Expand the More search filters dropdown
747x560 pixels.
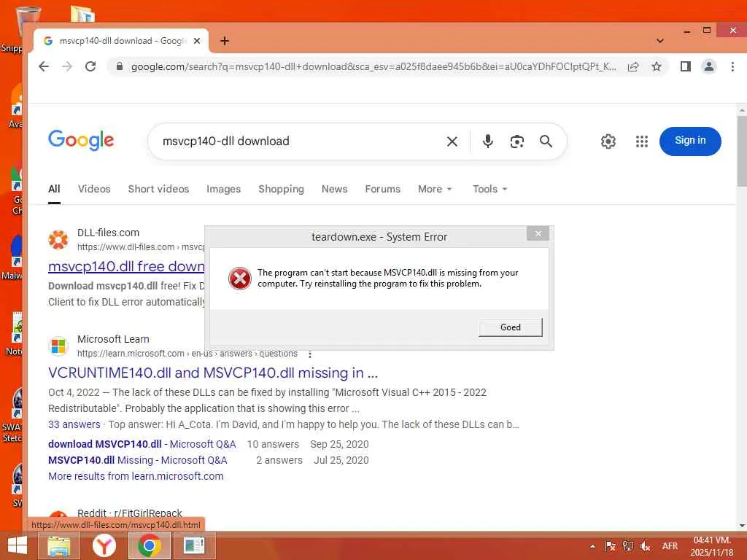tap(435, 189)
